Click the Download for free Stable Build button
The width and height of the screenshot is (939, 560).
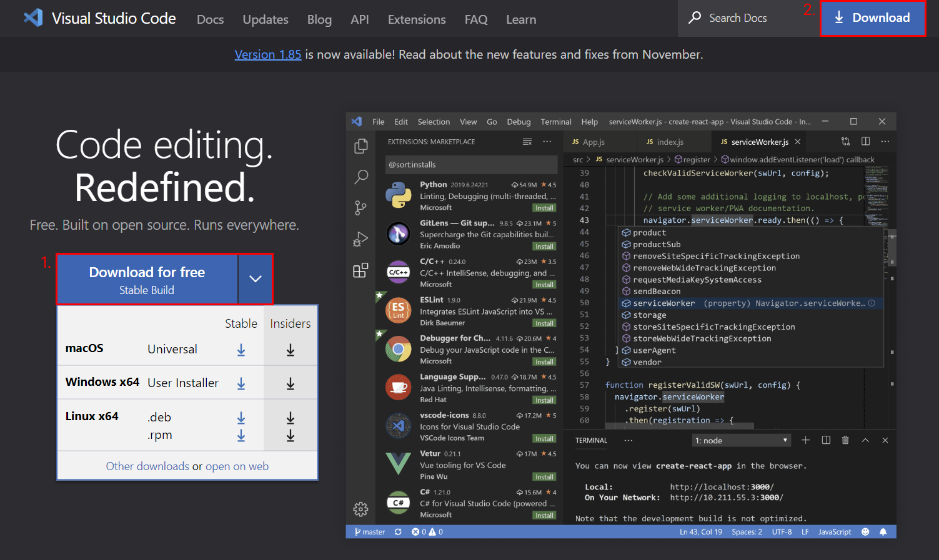147,279
